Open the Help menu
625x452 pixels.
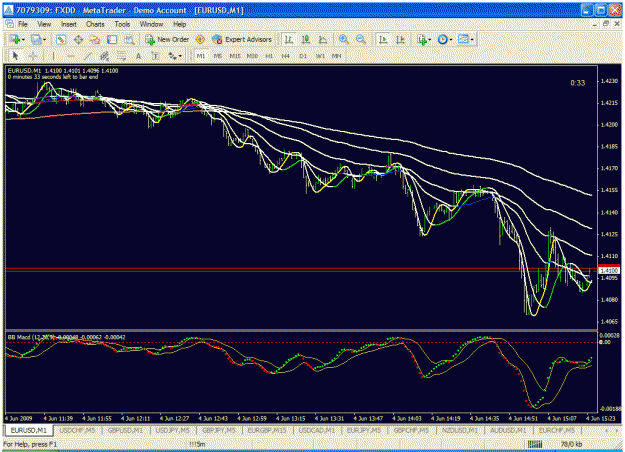(x=179, y=24)
